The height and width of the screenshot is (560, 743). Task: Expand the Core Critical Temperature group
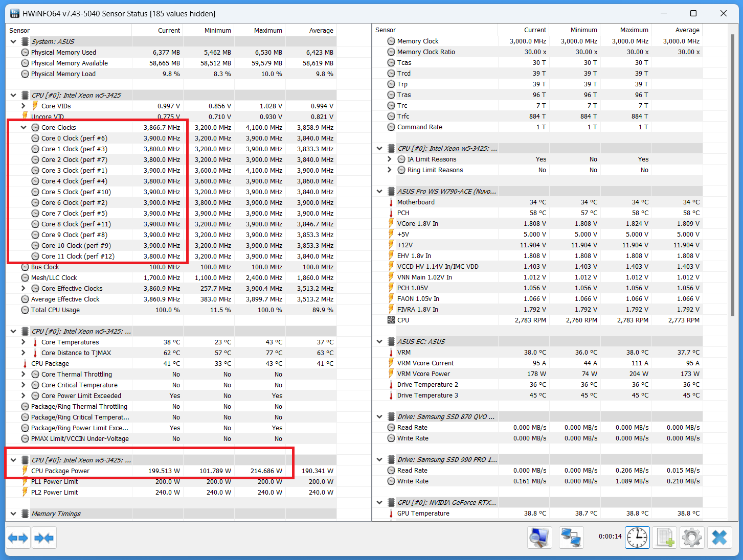(24, 385)
